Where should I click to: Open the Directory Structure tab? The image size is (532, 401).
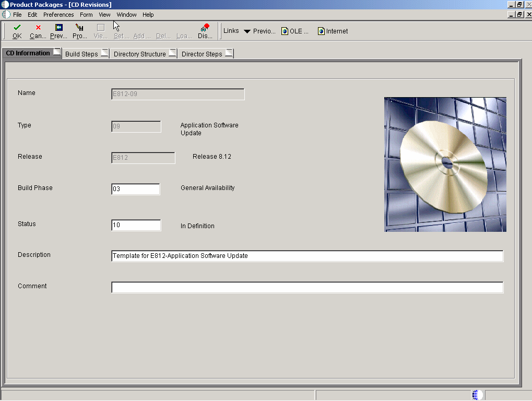(139, 54)
